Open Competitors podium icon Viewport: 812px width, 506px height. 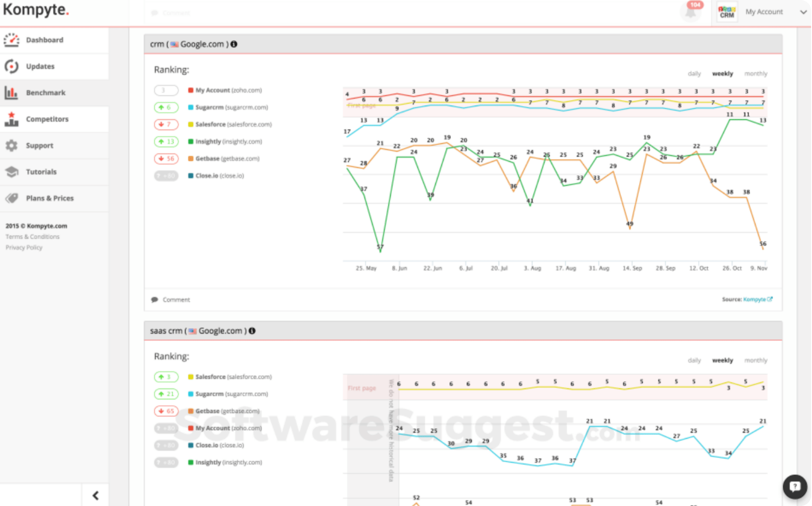click(x=12, y=119)
